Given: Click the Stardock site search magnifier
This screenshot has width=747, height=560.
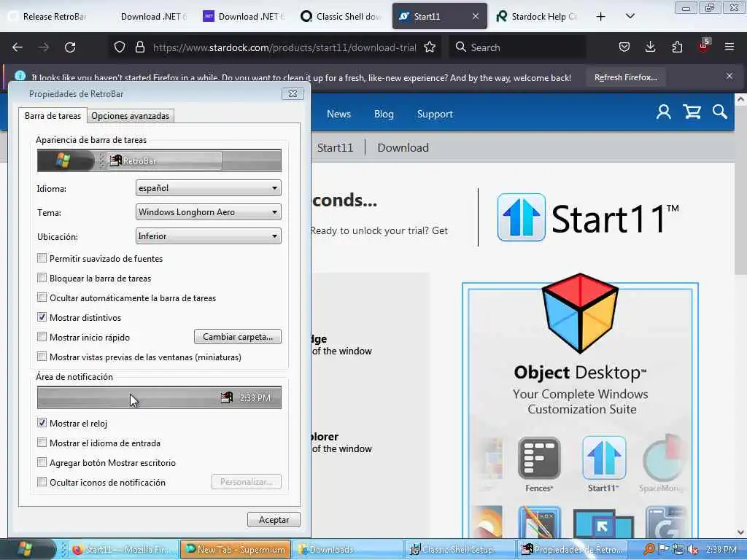Looking at the screenshot, I should pyautogui.click(x=720, y=112).
